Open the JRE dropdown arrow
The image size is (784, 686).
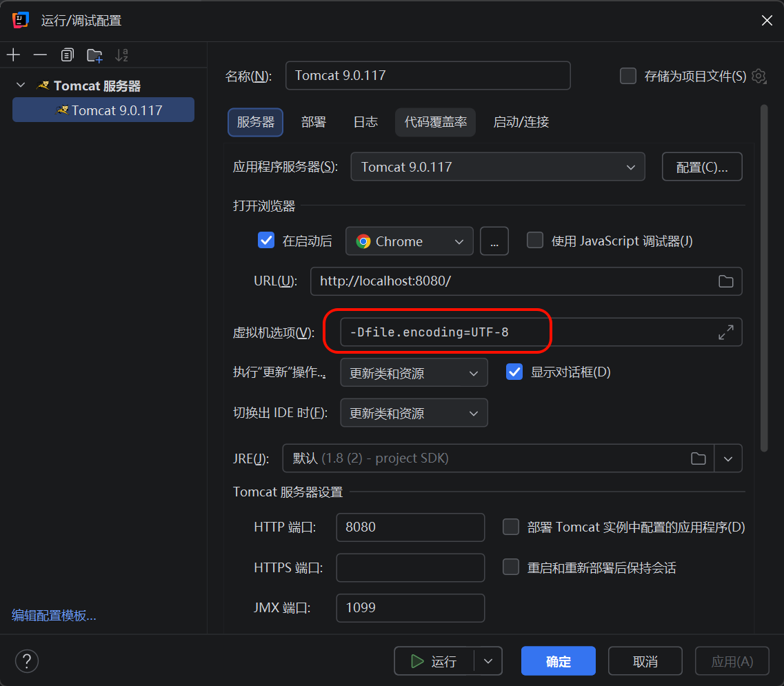tap(728, 458)
